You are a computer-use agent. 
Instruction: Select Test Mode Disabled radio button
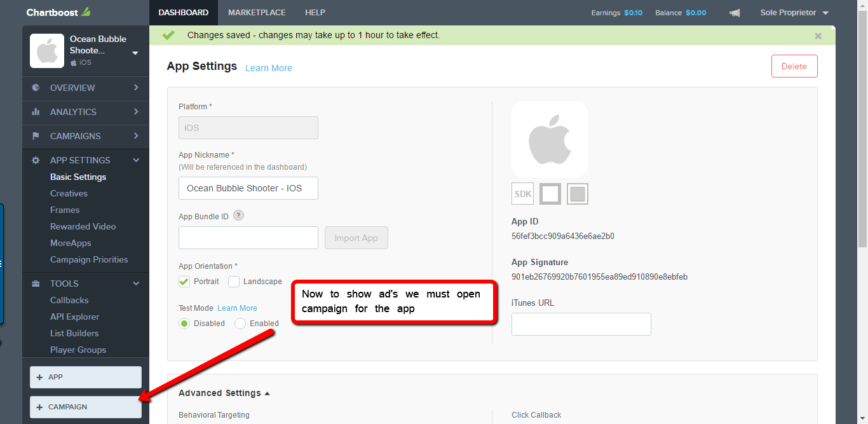[184, 324]
